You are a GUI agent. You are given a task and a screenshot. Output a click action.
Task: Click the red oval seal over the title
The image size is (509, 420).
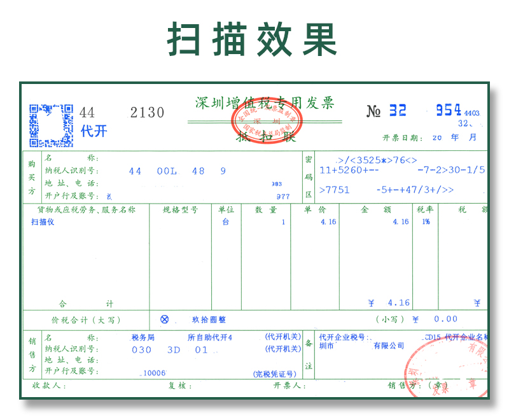pos(267,120)
